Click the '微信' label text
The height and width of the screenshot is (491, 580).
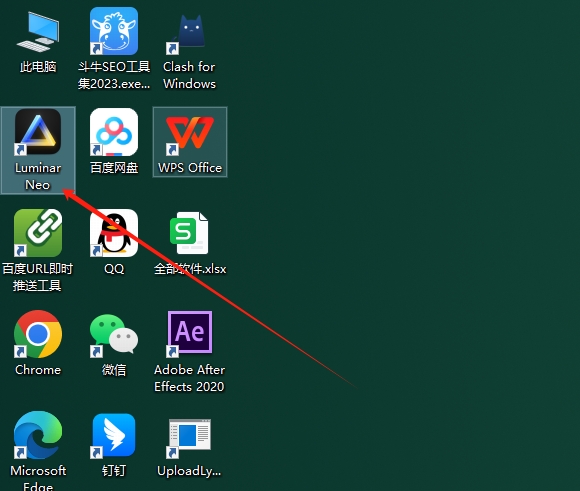pos(114,370)
